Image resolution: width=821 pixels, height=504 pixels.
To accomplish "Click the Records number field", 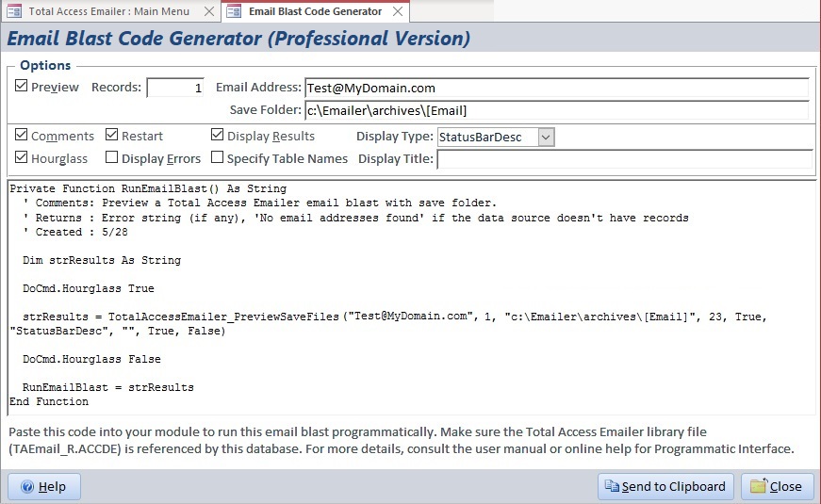I will pyautogui.click(x=175, y=88).
